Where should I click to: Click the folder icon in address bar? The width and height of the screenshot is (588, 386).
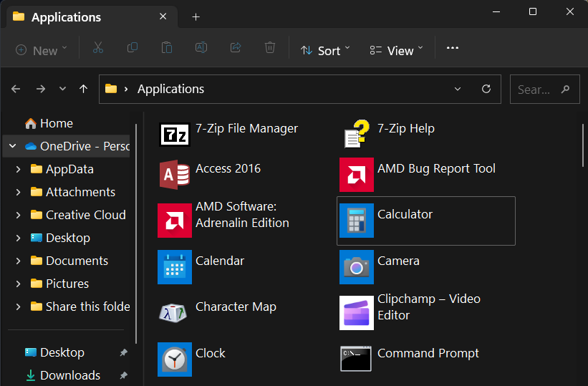coord(111,89)
